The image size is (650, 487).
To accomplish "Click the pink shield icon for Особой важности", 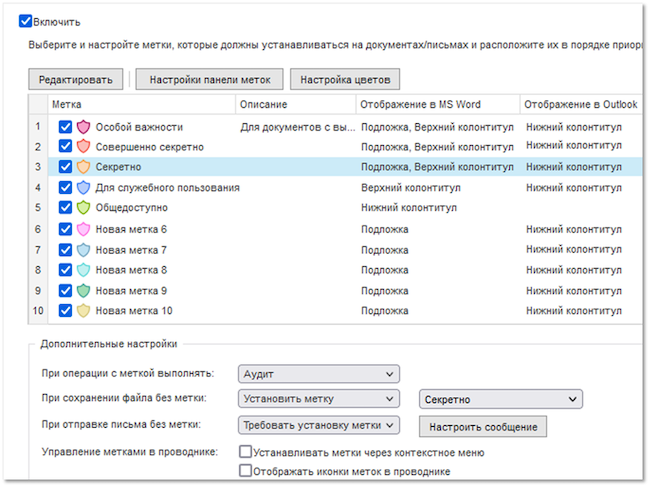I will tap(83, 127).
